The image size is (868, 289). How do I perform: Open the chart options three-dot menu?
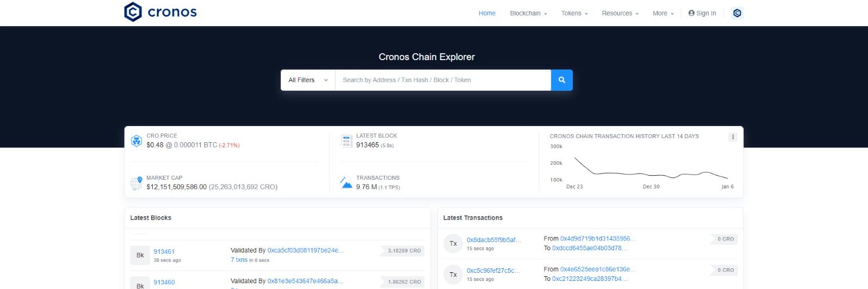coord(733,137)
